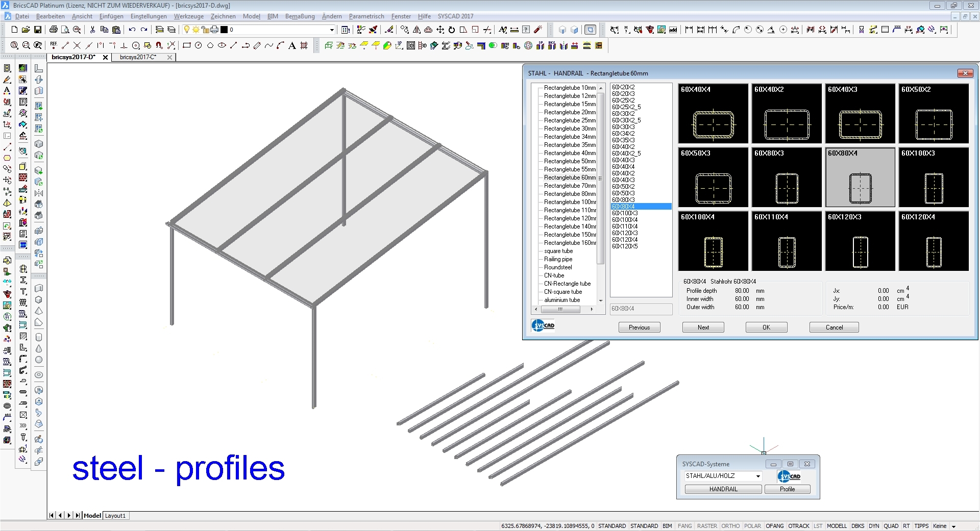This screenshot has width=980, height=531.
Task: Click the Previous button
Action: pos(640,327)
